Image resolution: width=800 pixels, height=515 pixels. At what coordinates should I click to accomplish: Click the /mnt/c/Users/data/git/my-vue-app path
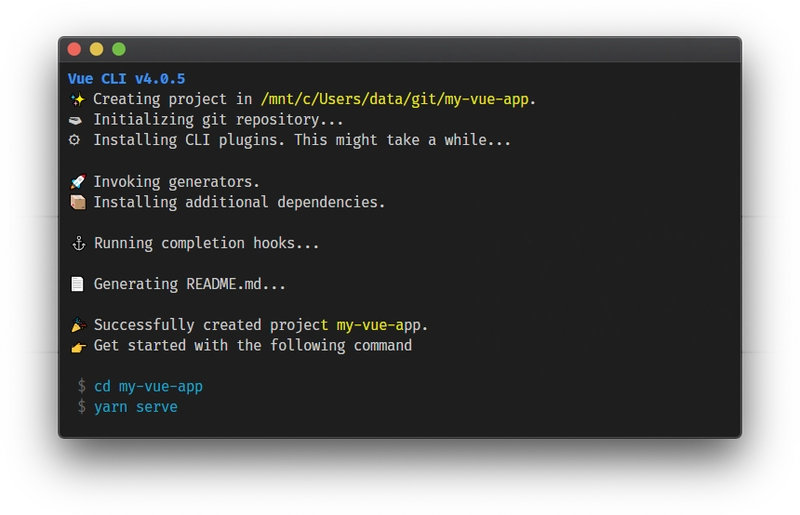395,99
